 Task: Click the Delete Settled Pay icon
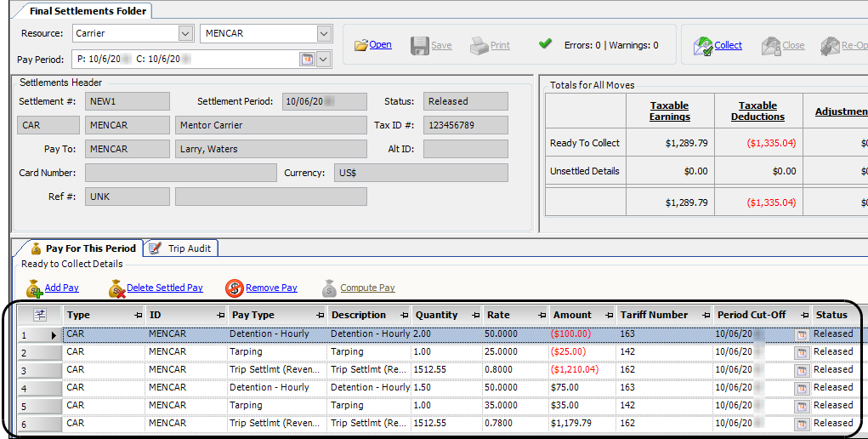pyautogui.click(x=116, y=288)
